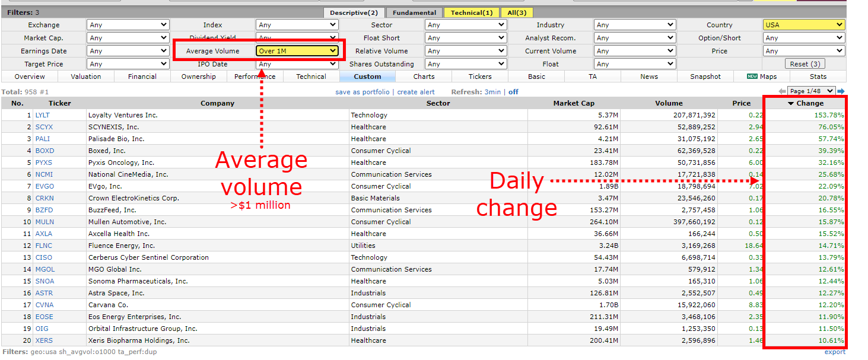Open the Maps view with NEW badge
Viewport: 868px width, 360px height.
[x=762, y=77]
